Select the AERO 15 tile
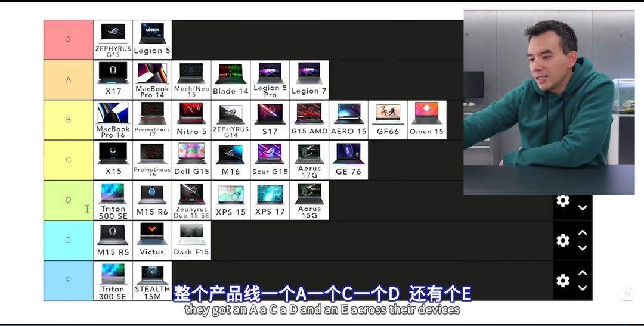This screenshot has width=644, height=326. 348,120
